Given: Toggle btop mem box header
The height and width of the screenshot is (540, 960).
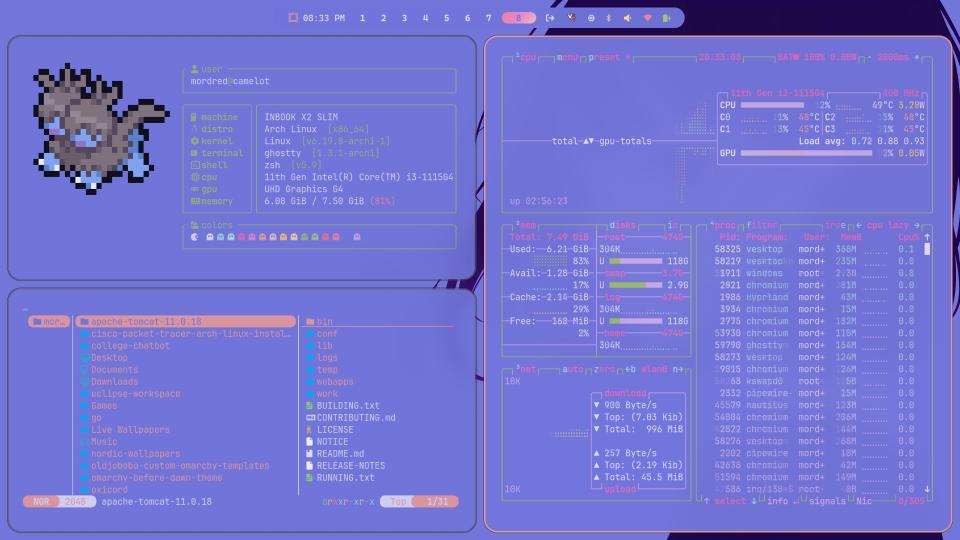Looking at the screenshot, I should click(x=527, y=225).
